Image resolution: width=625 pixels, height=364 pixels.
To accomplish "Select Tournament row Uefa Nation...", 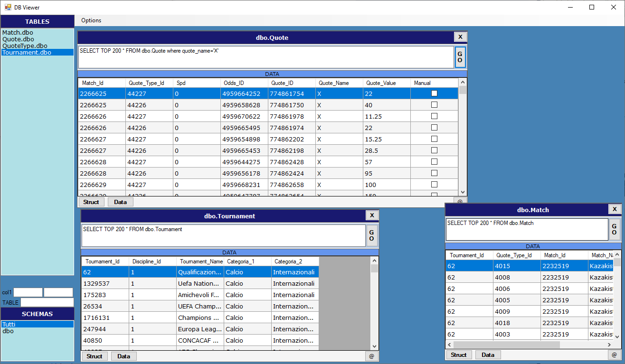I will [200, 283].
